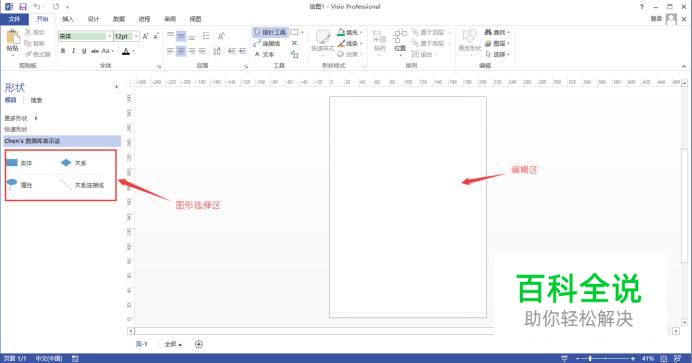Image resolution: width=692 pixels, height=363 pixels.
Task: Collapse the Shapes pane
Action: coord(117,87)
